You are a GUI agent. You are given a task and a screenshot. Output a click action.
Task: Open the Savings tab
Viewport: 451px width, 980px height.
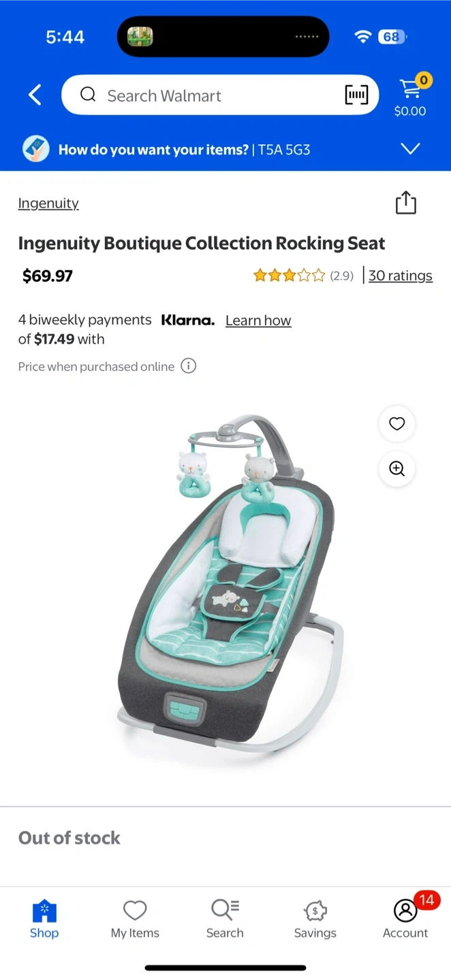pyautogui.click(x=315, y=919)
